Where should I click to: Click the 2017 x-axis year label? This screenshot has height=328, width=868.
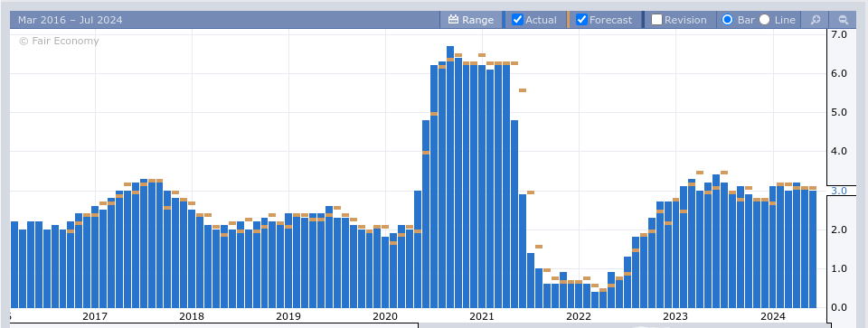(95, 316)
